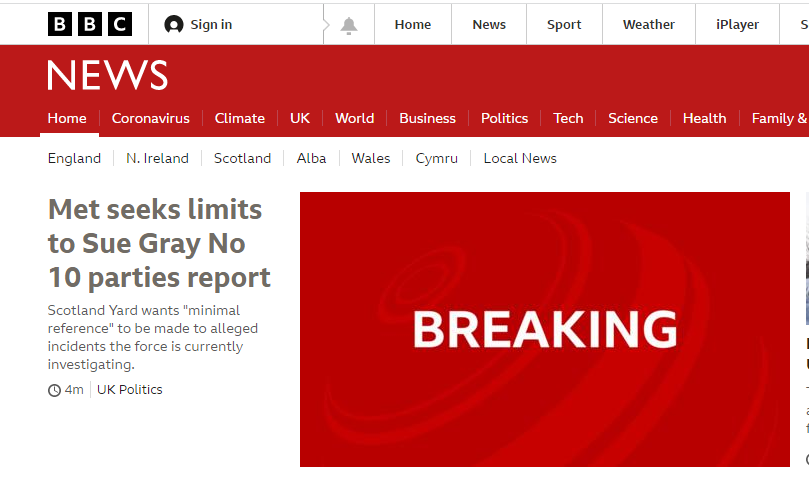This screenshot has width=809, height=483.
Task: Open the red BREAKING image thumbnail
Action: click(x=544, y=329)
